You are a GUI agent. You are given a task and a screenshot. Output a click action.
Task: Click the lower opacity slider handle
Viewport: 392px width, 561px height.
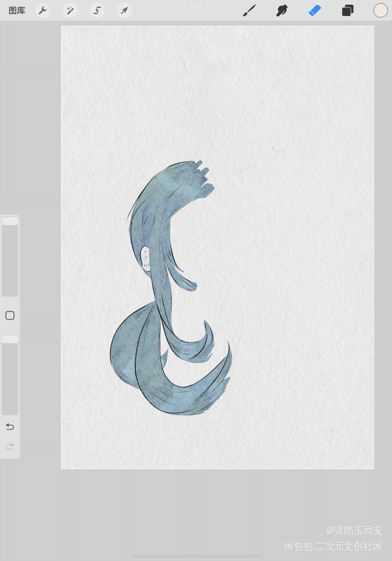pos(10,339)
